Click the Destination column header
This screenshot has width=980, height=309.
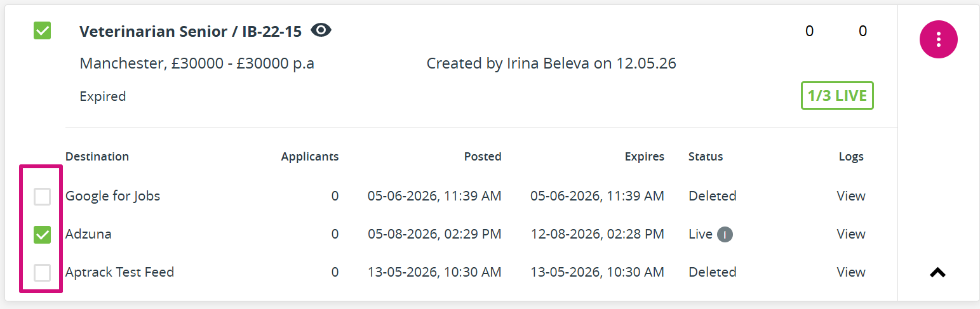pos(97,157)
